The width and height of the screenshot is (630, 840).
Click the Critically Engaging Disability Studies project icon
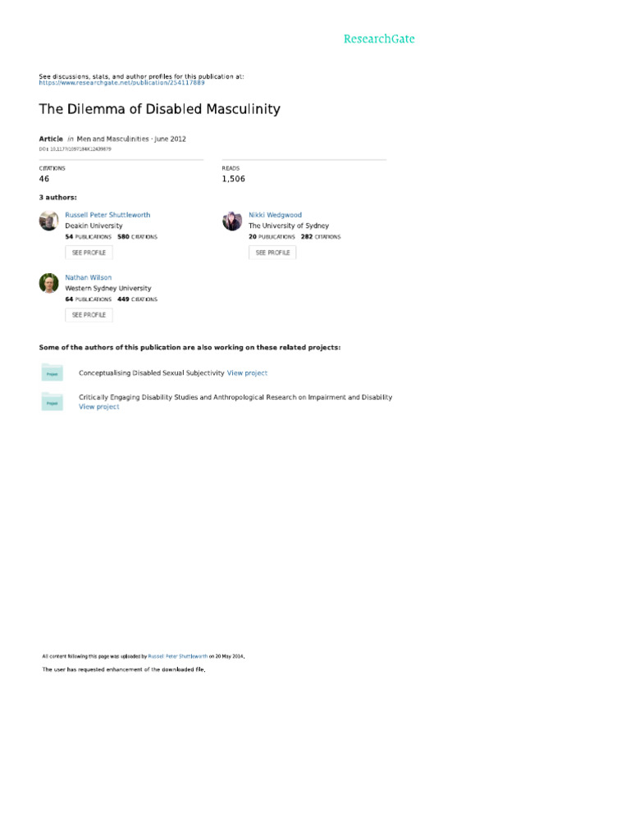(x=52, y=401)
